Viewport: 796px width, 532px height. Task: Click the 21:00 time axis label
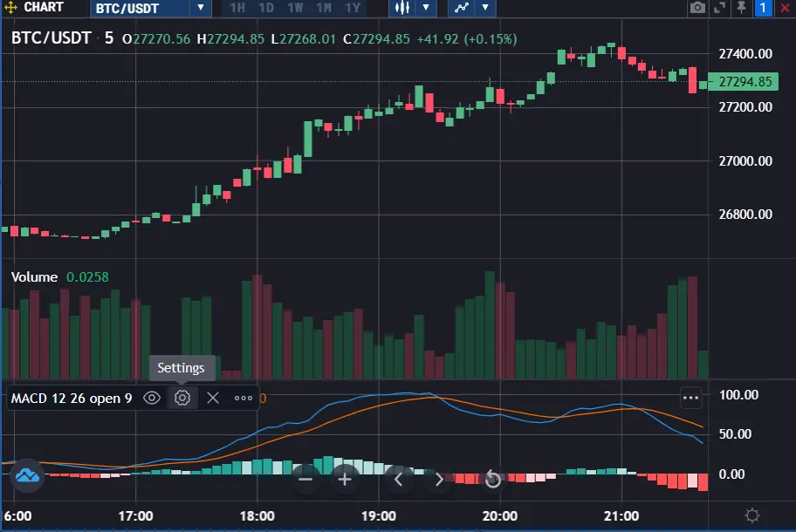[x=621, y=516]
